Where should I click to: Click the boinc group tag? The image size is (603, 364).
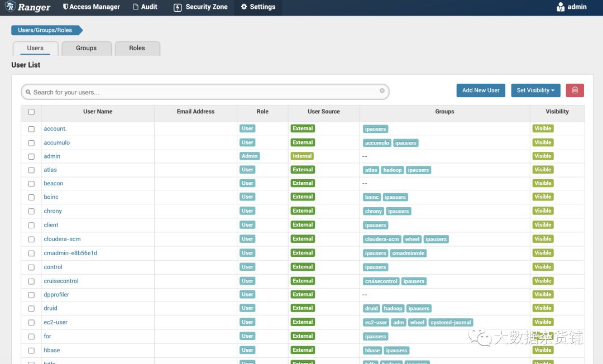(371, 197)
